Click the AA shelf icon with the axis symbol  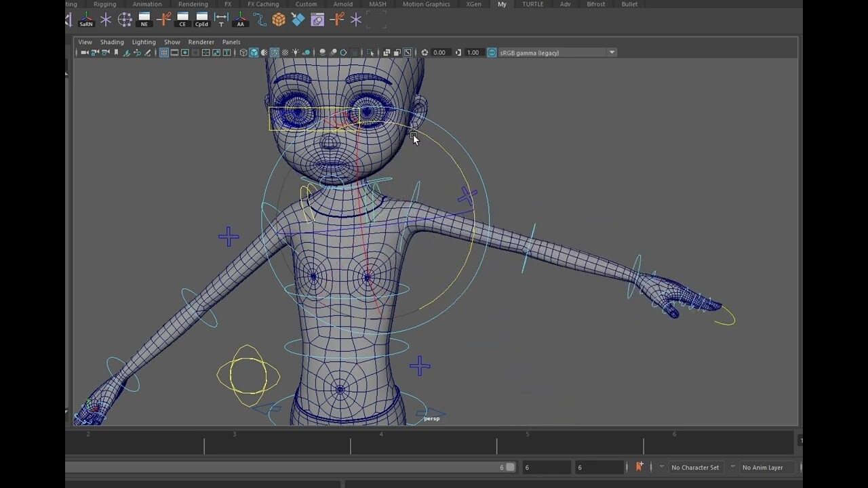coord(239,20)
